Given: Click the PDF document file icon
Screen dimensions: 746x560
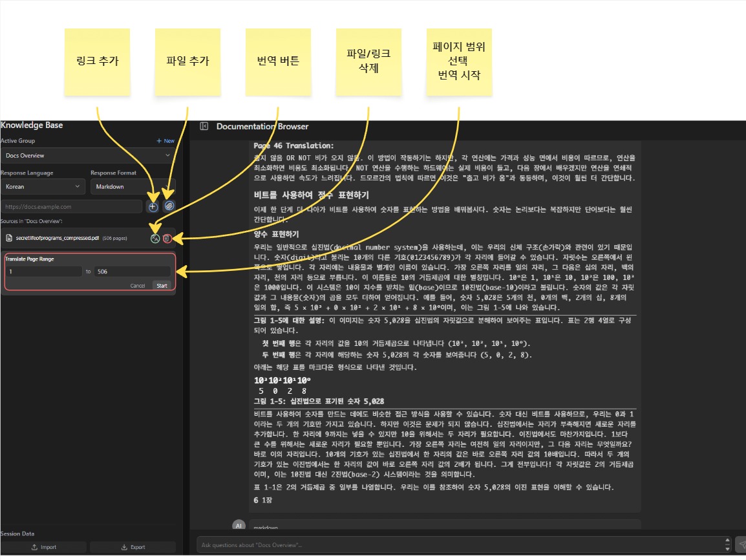Looking at the screenshot, I should pos(9,238).
